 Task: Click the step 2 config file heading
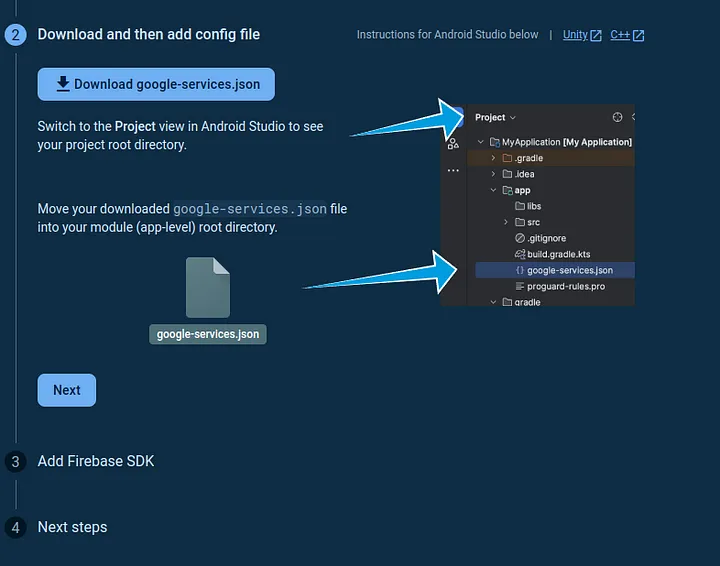[x=148, y=34]
